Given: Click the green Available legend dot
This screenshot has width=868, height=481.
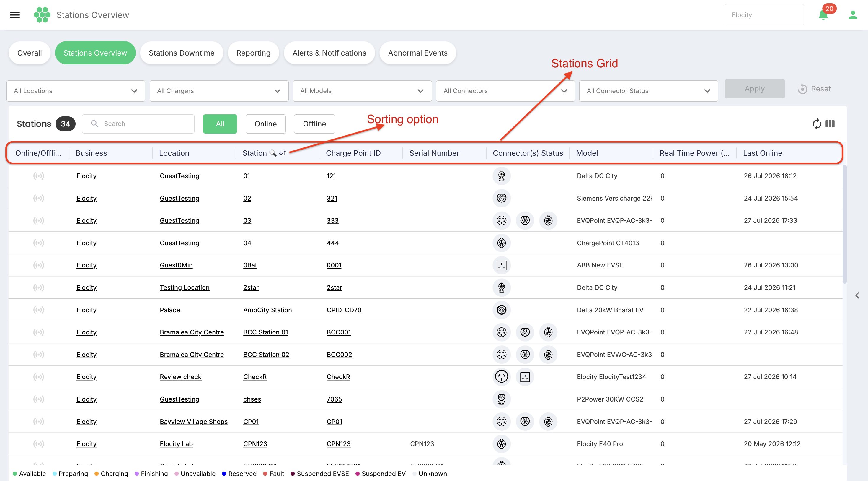Looking at the screenshot, I should coord(15,474).
